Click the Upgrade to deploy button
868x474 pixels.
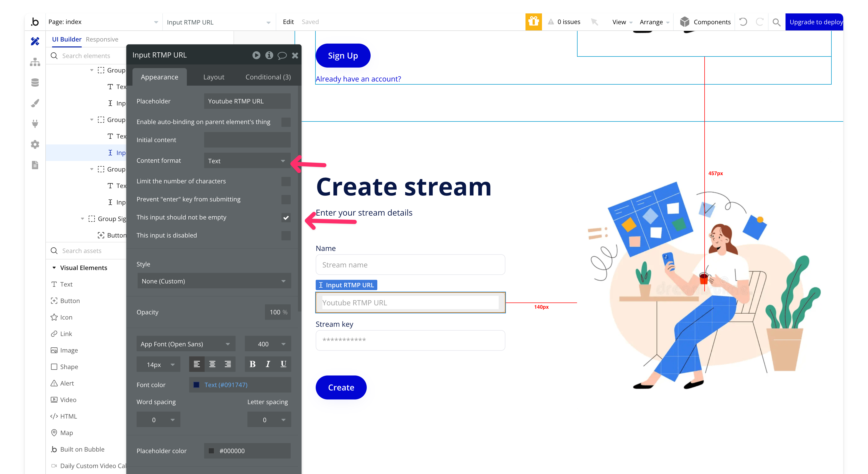point(816,22)
